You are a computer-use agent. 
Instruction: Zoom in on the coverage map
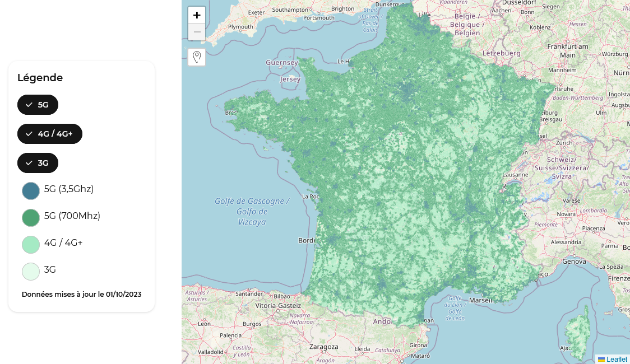197,15
